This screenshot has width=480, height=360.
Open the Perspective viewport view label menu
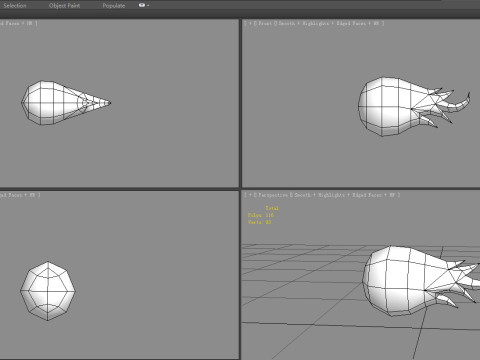[273, 195]
